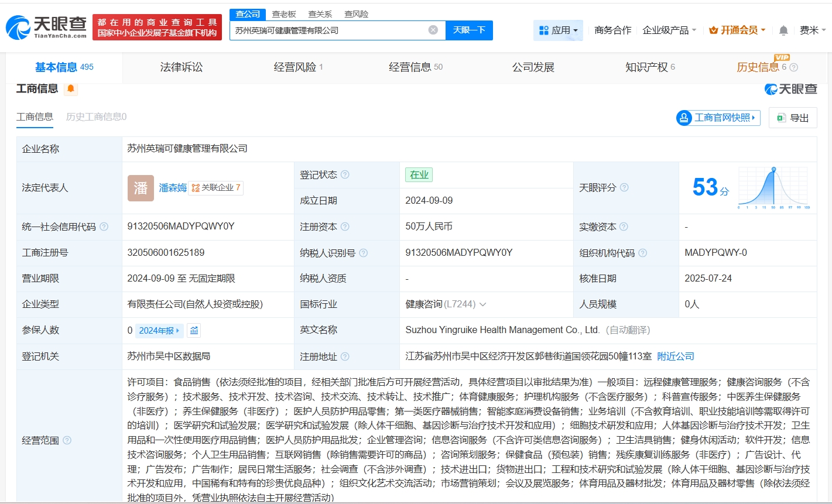Screen dimensions: 832x504
Task: Open the notification bell
Action: click(783, 30)
